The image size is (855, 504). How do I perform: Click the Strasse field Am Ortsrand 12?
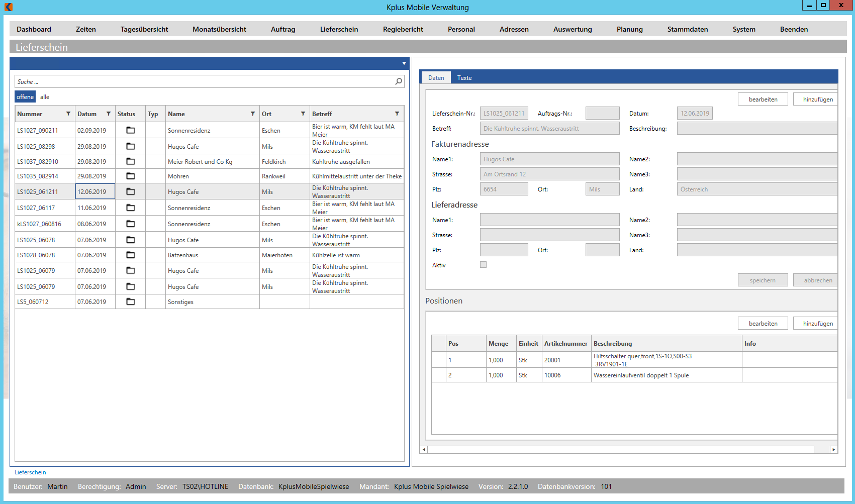click(550, 174)
